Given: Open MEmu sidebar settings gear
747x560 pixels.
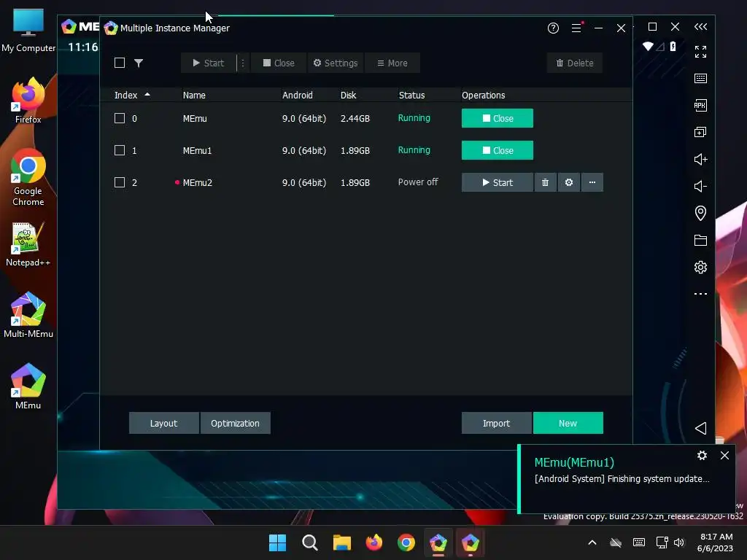Looking at the screenshot, I should click(x=700, y=267).
